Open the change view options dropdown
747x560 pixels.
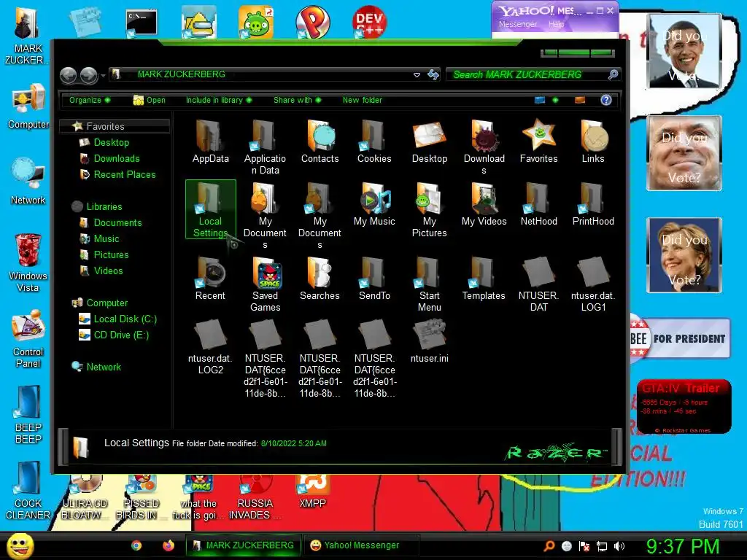click(555, 100)
